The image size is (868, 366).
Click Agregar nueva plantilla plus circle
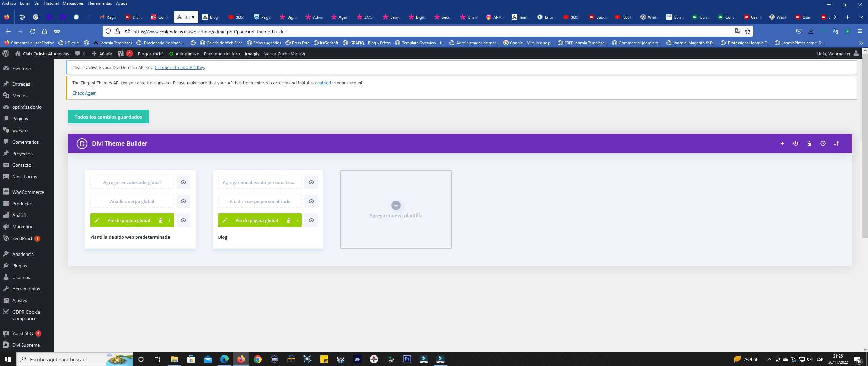click(x=396, y=205)
